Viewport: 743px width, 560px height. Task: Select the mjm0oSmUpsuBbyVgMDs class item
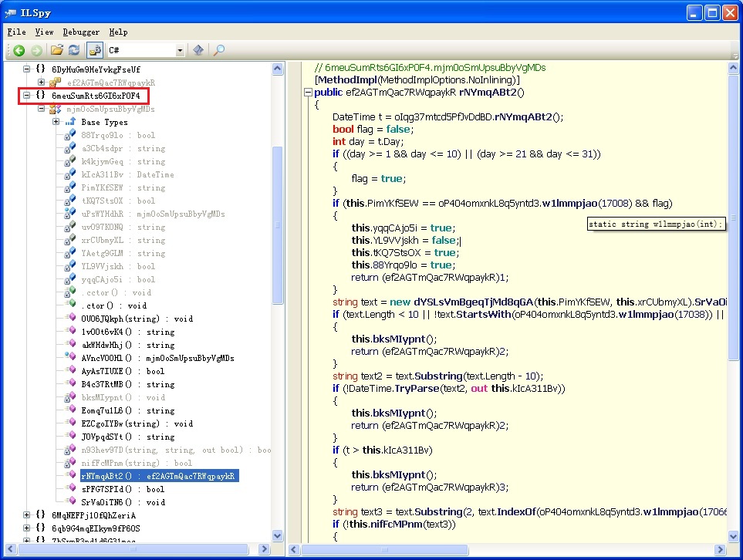(x=110, y=109)
